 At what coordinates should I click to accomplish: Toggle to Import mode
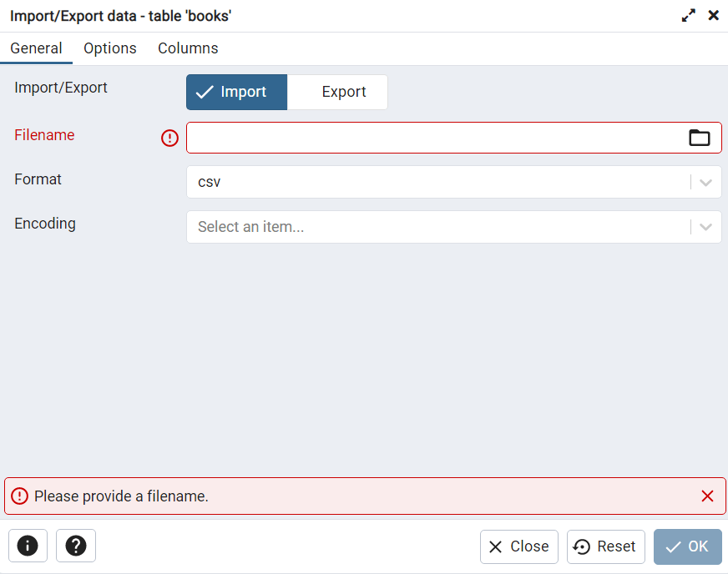[236, 92]
